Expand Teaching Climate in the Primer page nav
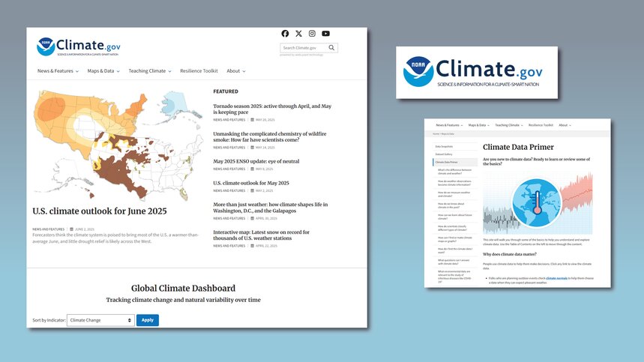Screen dimensions: 644x362 click(x=509, y=125)
